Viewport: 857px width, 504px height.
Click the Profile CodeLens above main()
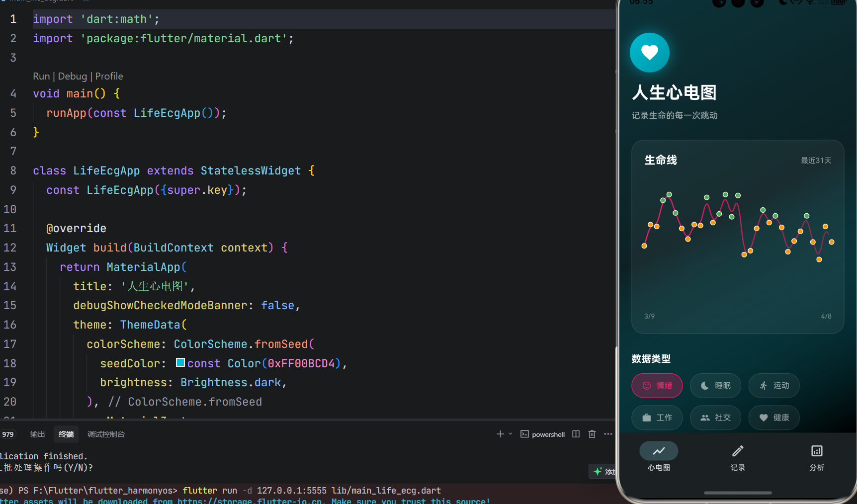click(x=109, y=76)
